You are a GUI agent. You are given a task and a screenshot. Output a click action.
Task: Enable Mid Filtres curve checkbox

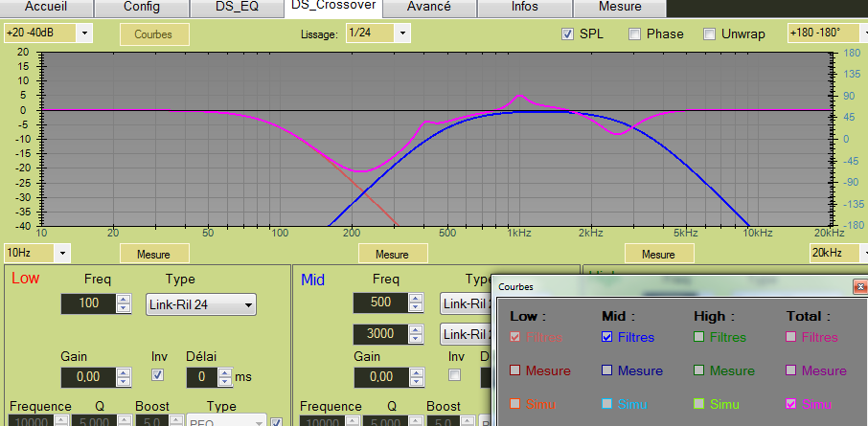click(607, 337)
